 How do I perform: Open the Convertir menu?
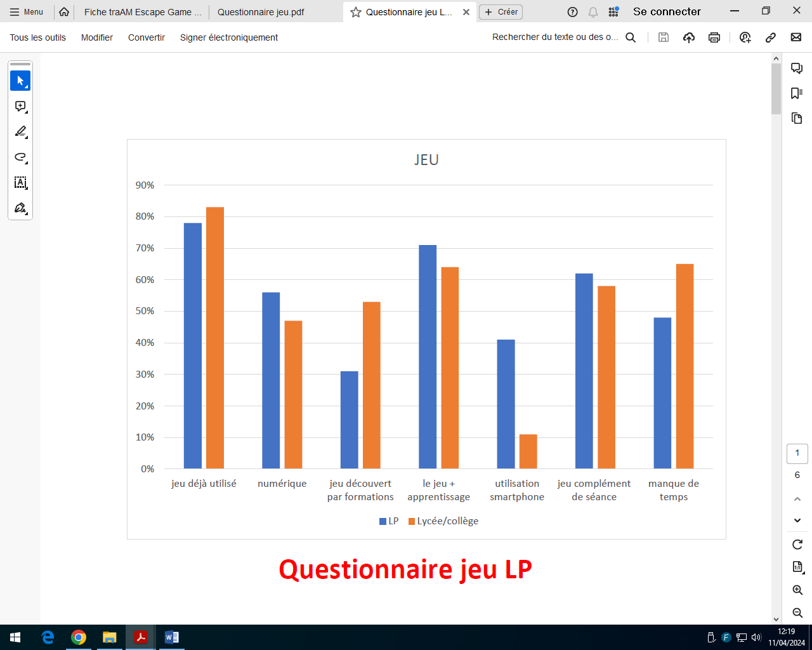coord(146,37)
